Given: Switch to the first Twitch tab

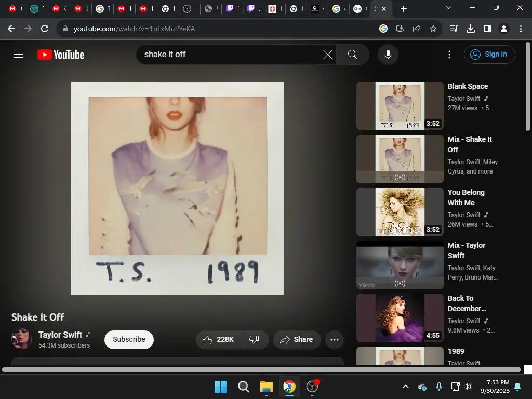Looking at the screenshot, I should click(x=230, y=9).
